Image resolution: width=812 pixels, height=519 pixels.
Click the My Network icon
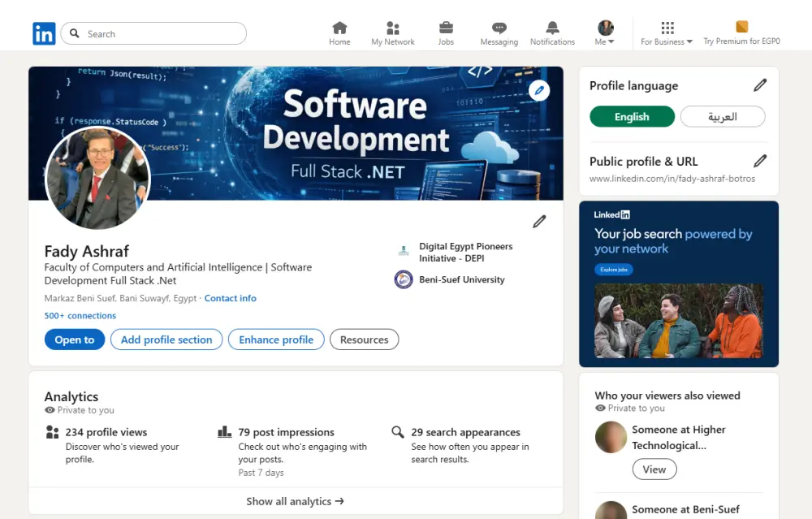click(392, 27)
